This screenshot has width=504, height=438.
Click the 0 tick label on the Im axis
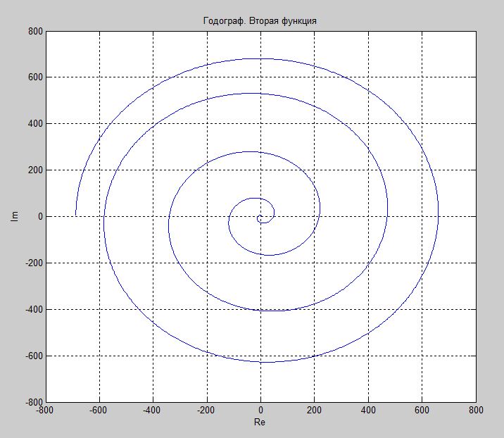click(40, 216)
